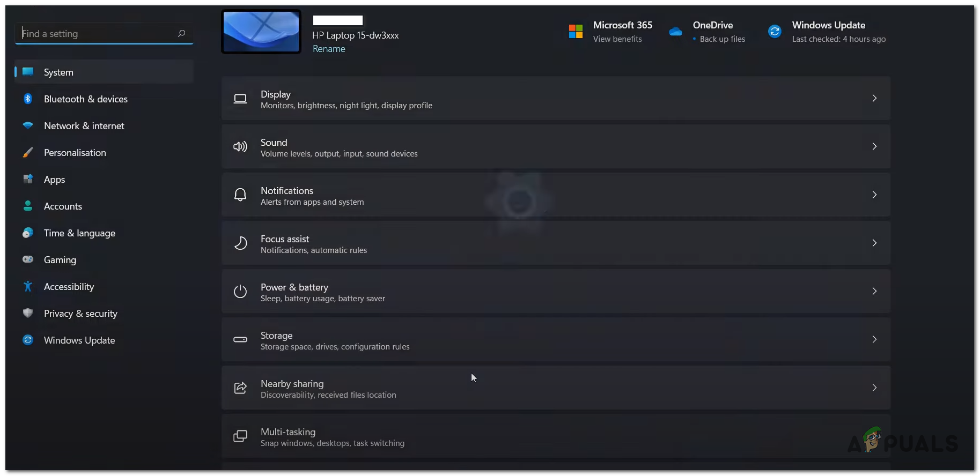Click the Nearby sharing share icon
This screenshot has width=980, height=476.
pyautogui.click(x=240, y=388)
